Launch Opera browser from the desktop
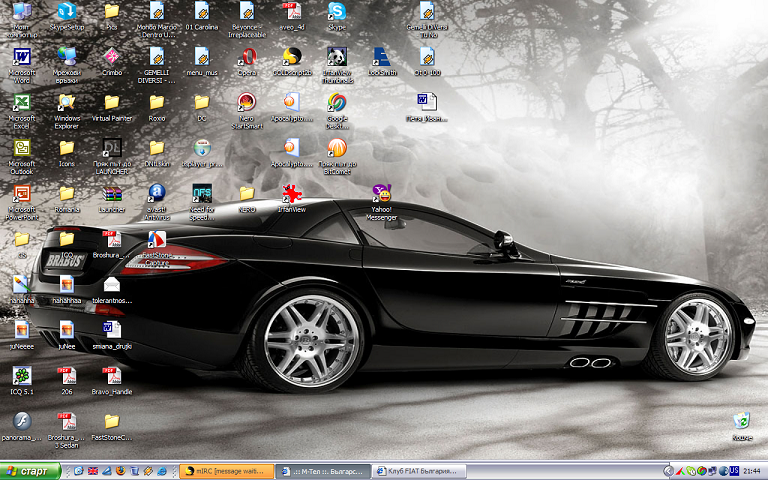 coord(247,57)
